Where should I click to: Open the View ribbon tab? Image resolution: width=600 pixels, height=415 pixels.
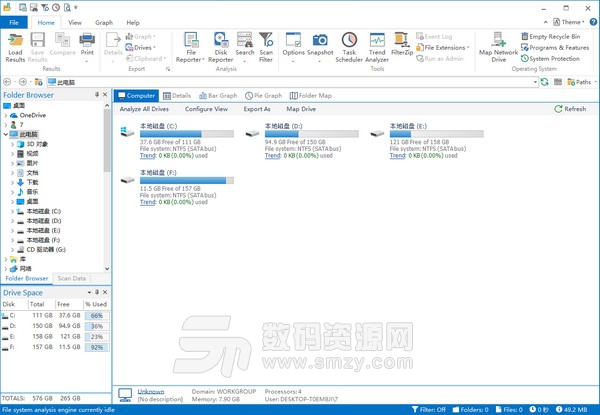click(x=75, y=21)
